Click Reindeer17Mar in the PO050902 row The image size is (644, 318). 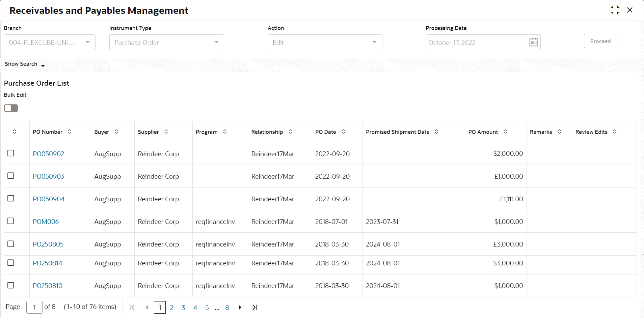point(273,154)
